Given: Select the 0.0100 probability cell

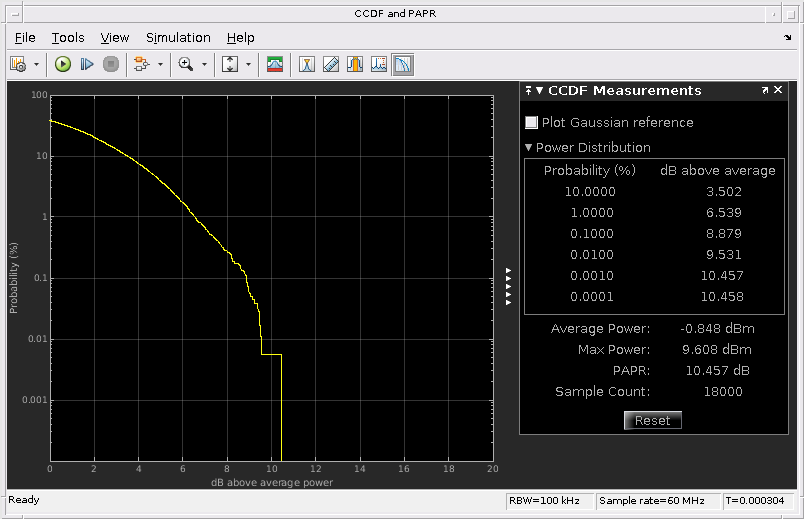Looking at the screenshot, I should pyautogui.click(x=592, y=255).
